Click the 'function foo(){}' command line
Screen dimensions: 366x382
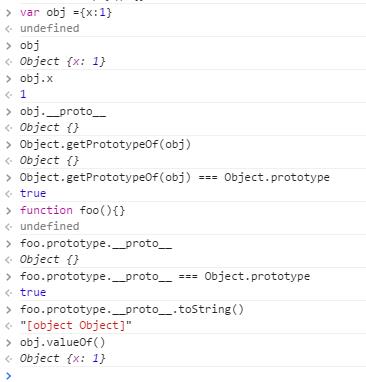tap(72, 210)
